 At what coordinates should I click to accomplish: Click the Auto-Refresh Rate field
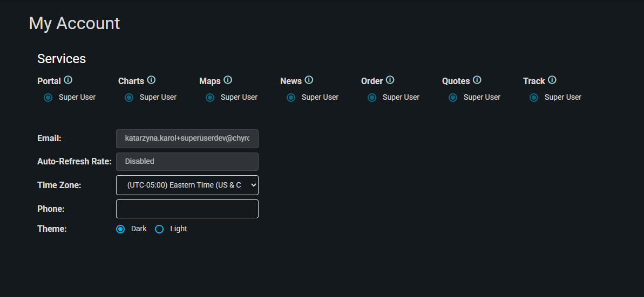pyautogui.click(x=187, y=162)
